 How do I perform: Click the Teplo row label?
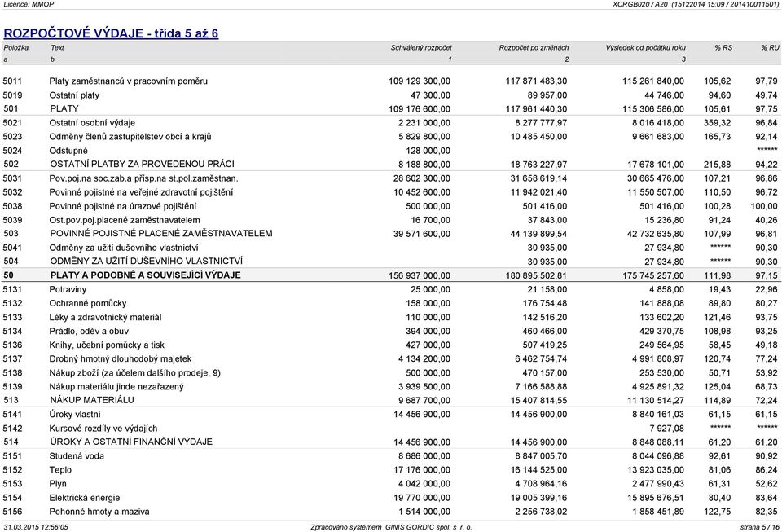tap(60, 470)
